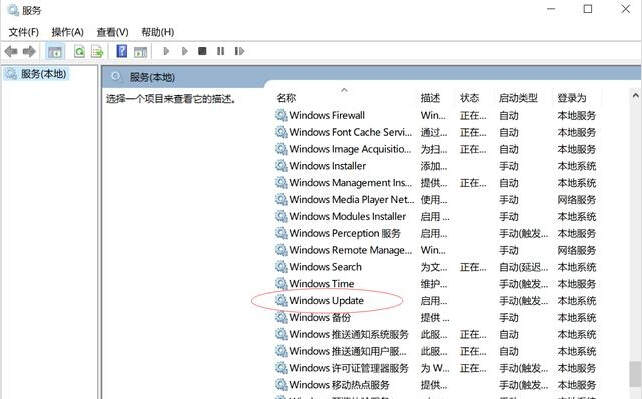Click 自动(延迟... startup type of Windows Search
This screenshot has height=399, width=642.
(523, 267)
